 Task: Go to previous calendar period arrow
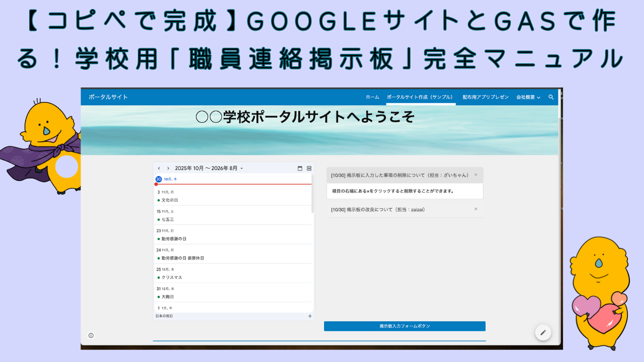click(159, 168)
